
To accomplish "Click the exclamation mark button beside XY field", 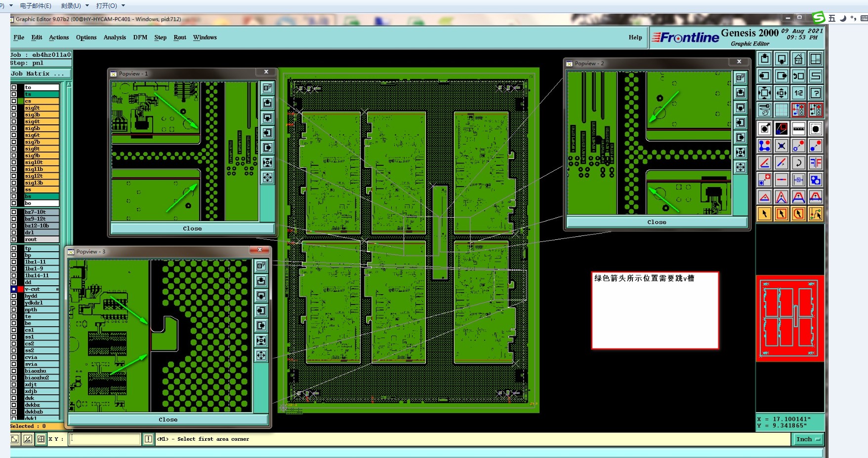I will (x=148, y=439).
